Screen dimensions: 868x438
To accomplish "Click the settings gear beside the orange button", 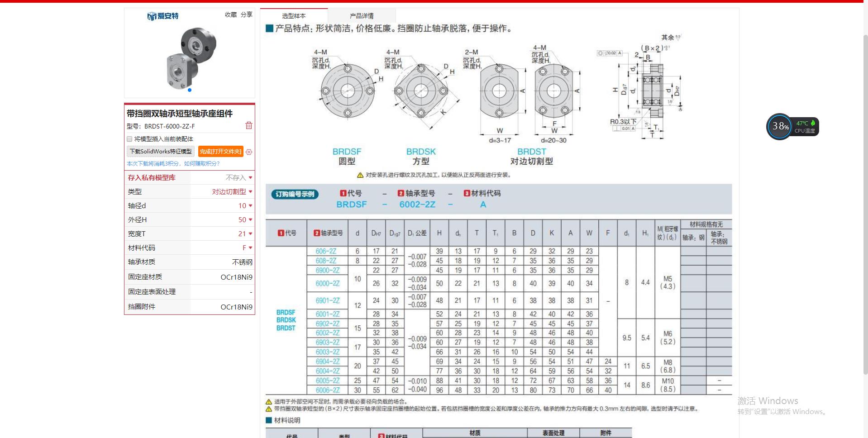I will [249, 152].
